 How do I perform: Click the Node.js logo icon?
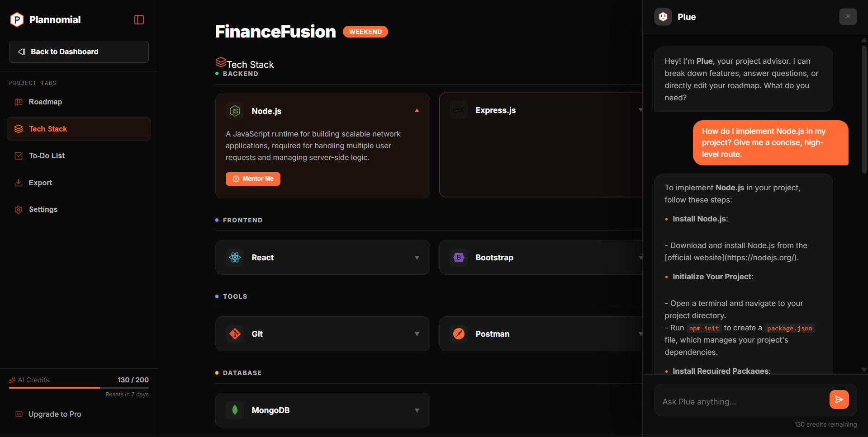(x=235, y=111)
